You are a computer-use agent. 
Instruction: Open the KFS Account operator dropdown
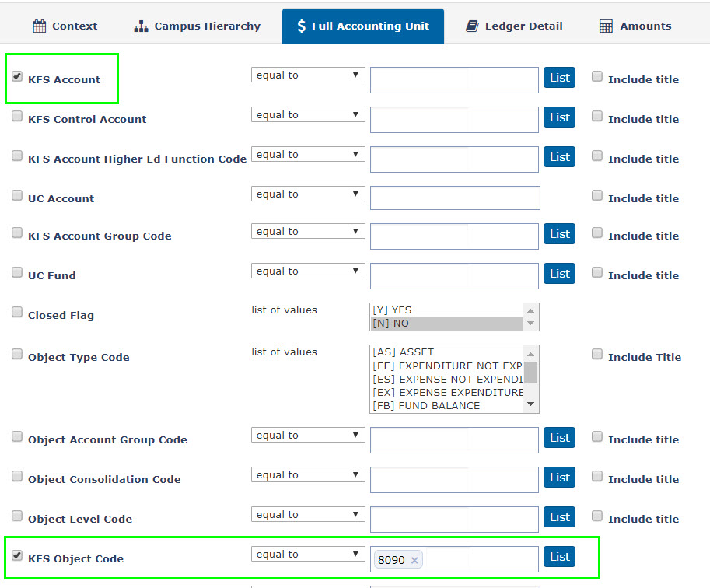(x=308, y=75)
